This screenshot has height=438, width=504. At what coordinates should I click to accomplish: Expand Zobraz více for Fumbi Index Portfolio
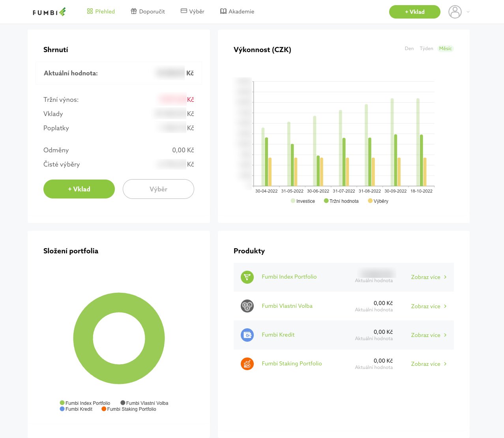(x=429, y=277)
